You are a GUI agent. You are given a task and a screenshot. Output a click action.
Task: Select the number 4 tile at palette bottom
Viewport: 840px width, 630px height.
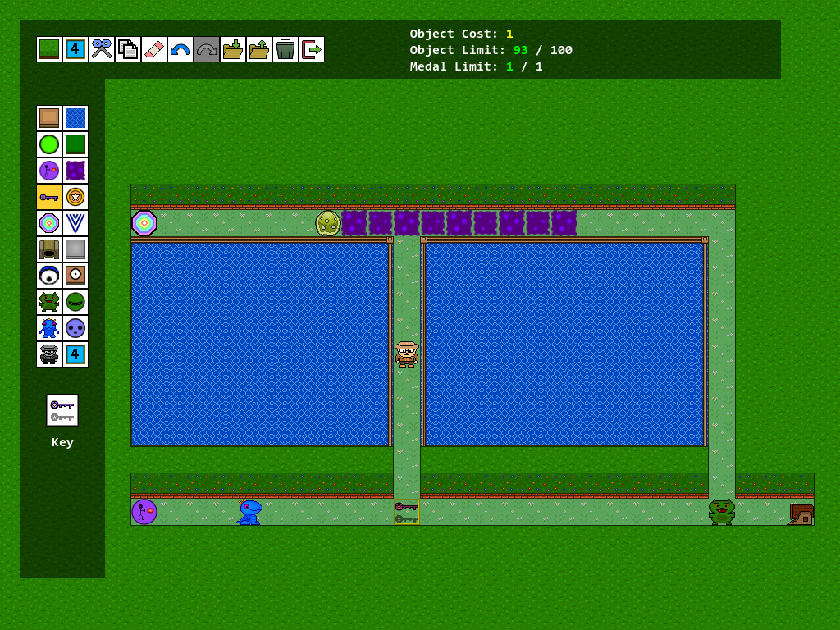click(75, 354)
